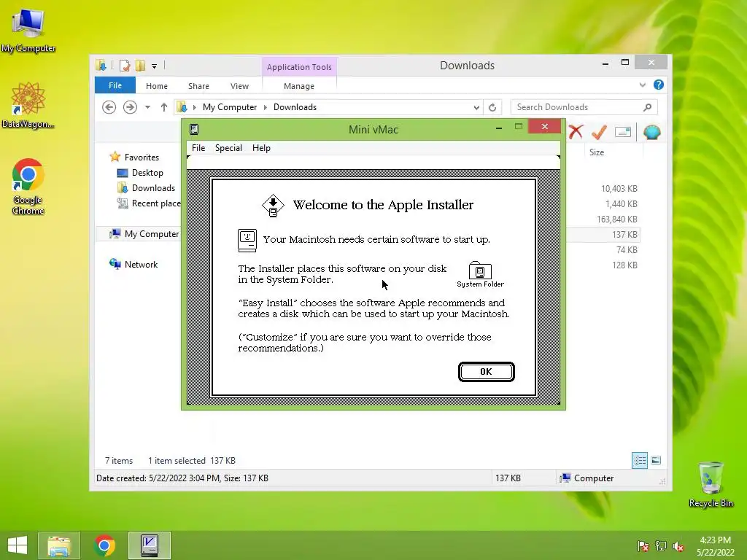Click the Size column header
Image resolution: width=747 pixels, height=560 pixels.
(597, 152)
